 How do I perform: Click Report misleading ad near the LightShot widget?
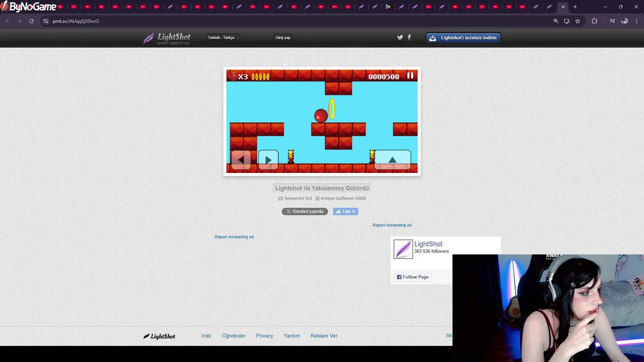coord(392,225)
